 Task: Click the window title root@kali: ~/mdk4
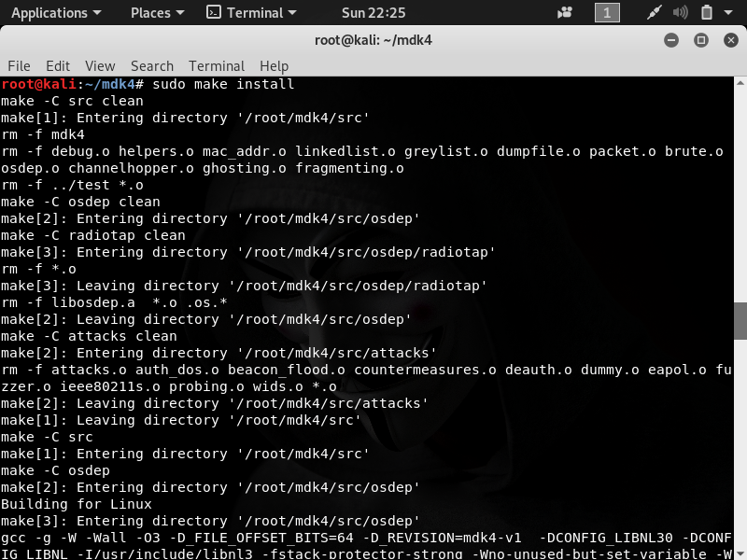click(373, 40)
